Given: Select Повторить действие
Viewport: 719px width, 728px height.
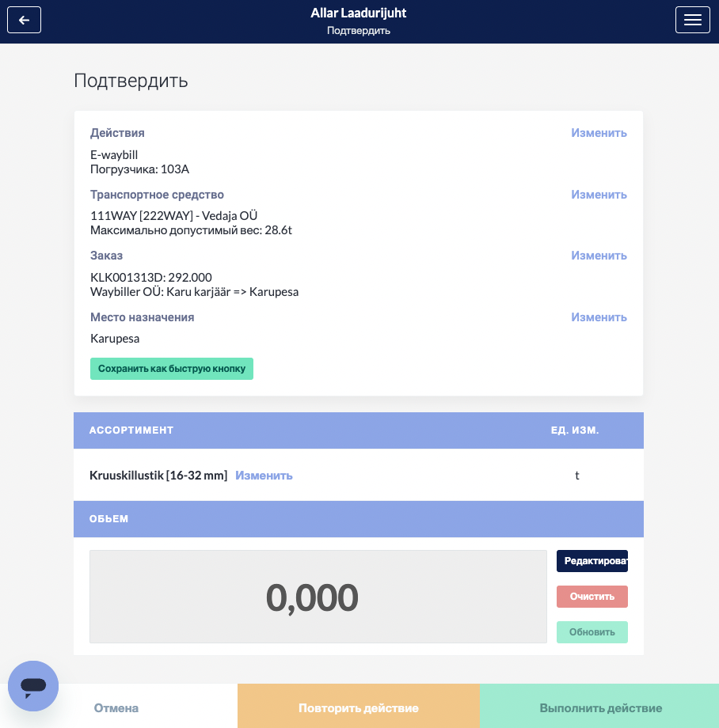Looking at the screenshot, I should click(359, 708).
